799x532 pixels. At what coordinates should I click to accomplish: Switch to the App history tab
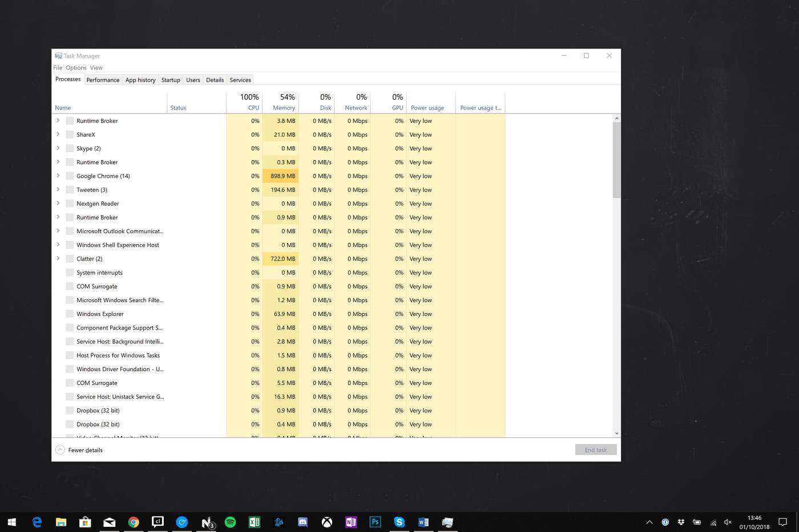[140, 80]
